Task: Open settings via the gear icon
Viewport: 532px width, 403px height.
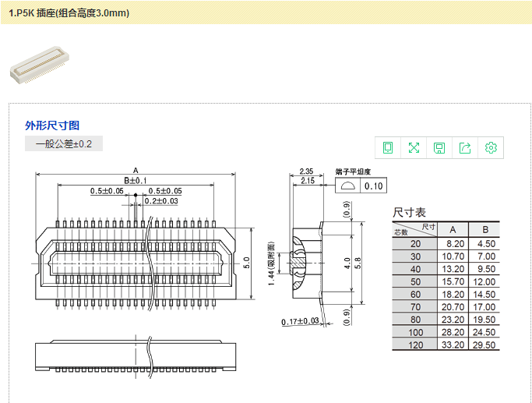Action: point(491,147)
